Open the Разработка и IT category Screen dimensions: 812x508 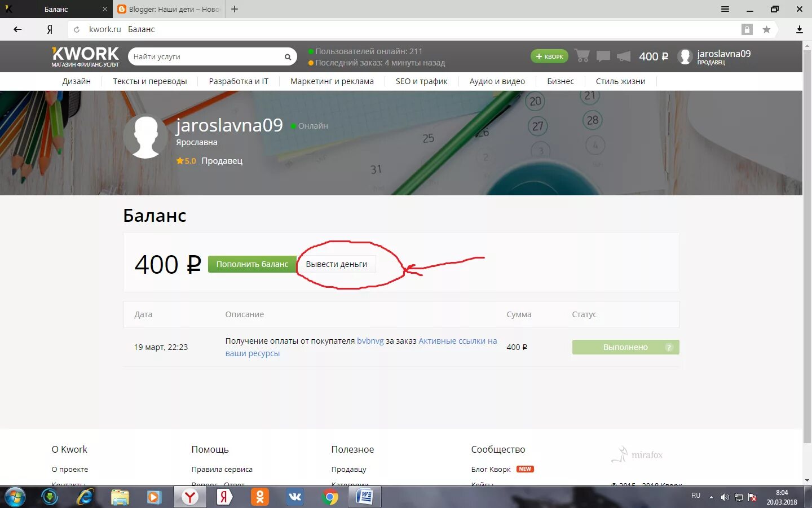(239, 81)
